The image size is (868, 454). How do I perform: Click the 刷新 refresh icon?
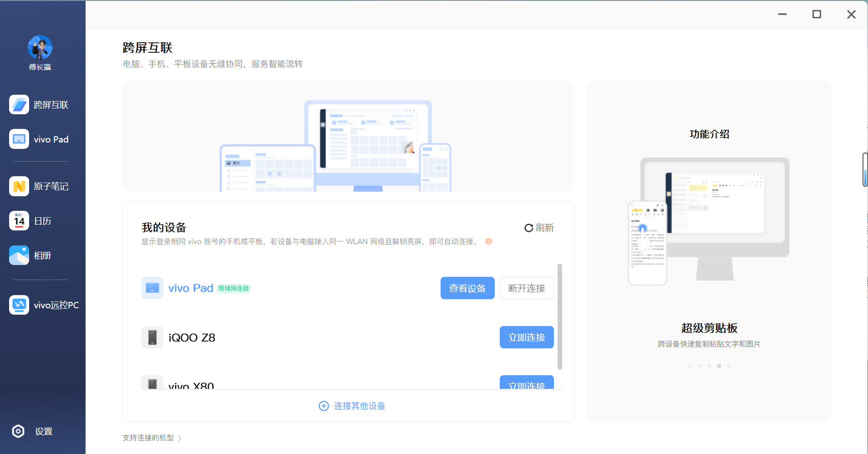point(528,228)
